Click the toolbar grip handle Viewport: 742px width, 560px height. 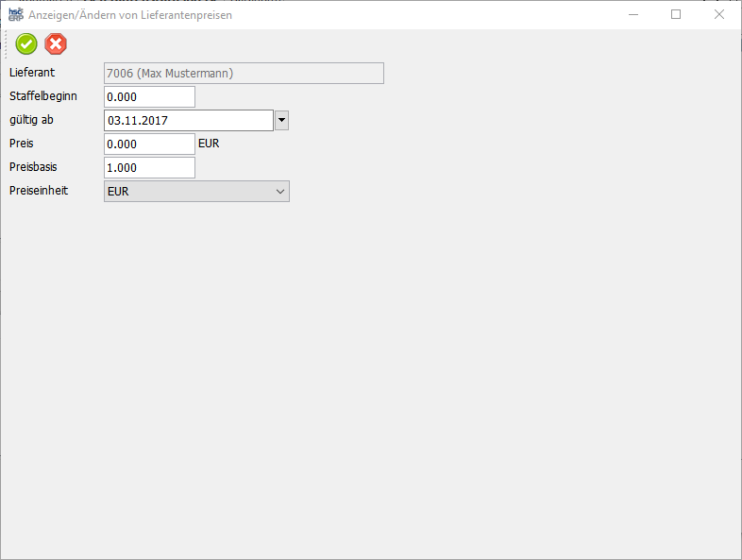pyautogui.click(x=7, y=43)
